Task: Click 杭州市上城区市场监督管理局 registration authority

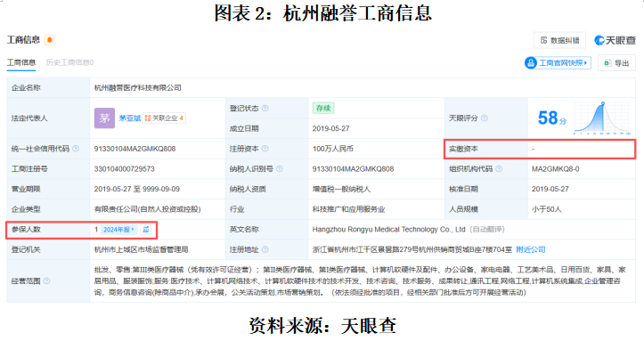Action: click(x=141, y=249)
